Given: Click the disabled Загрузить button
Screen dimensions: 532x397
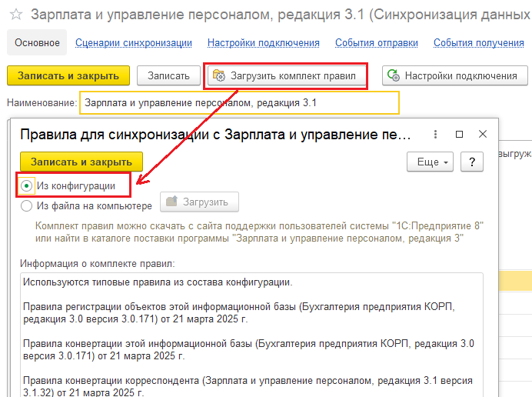Looking at the screenshot, I should coord(200,202).
